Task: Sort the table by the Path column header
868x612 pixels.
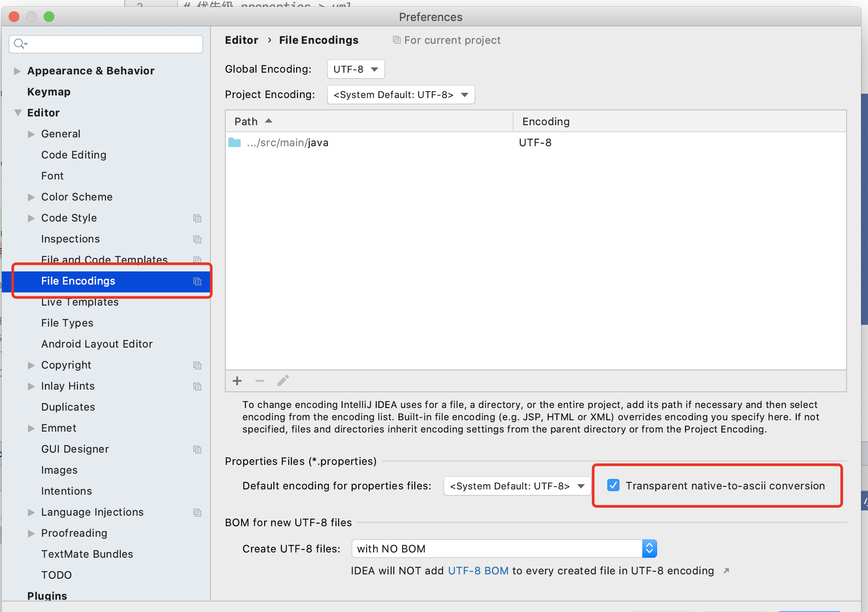Action: 247,121
